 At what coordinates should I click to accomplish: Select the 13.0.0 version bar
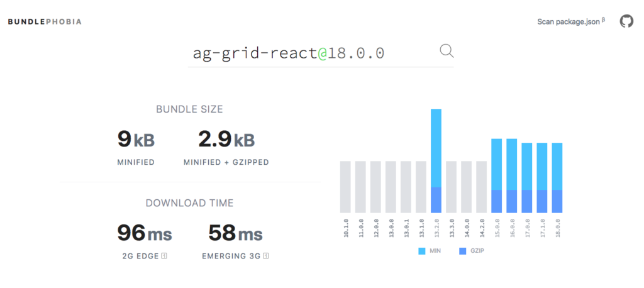[391, 187]
